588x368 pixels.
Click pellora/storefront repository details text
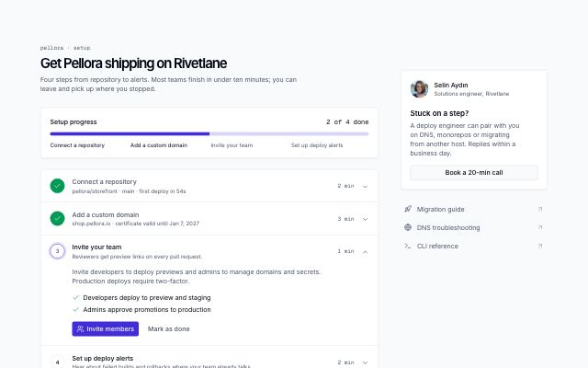pos(129,191)
